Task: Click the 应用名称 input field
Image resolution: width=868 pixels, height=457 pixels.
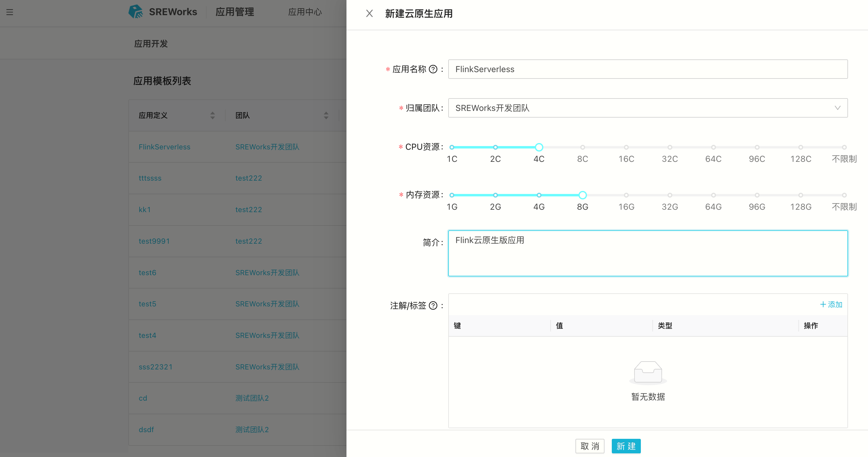Action: (648, 69)
